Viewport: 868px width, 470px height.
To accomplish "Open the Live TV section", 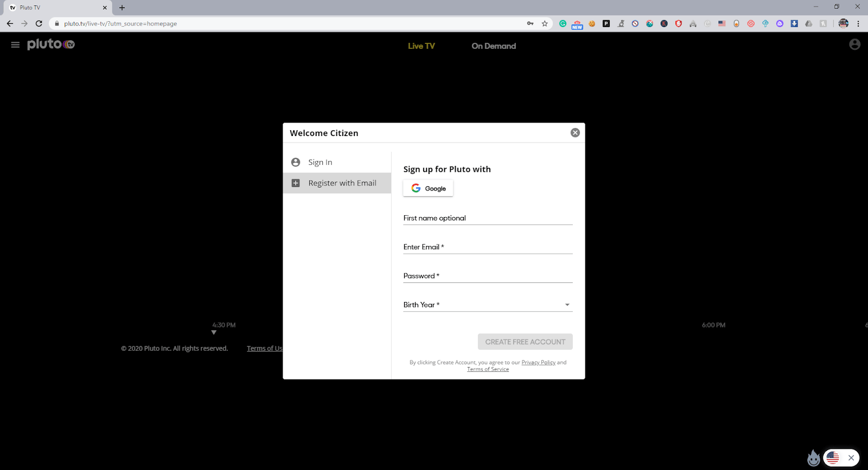I will tap(421, 46).
